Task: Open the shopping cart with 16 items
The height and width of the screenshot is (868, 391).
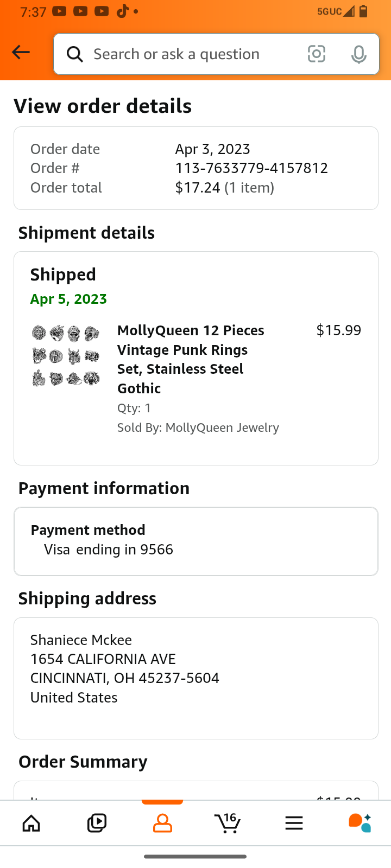Action: click(x=228, y=823)
